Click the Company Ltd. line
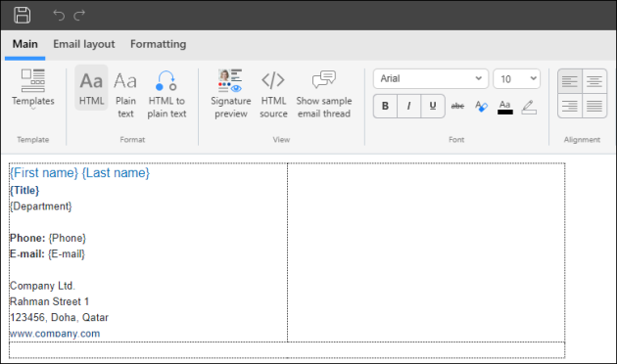This screenshot has height=364, width=617. 42,286
